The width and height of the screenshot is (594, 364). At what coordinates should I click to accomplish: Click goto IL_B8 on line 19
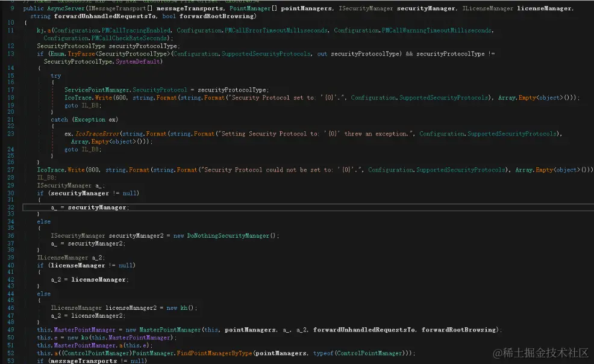coord(82,105)
